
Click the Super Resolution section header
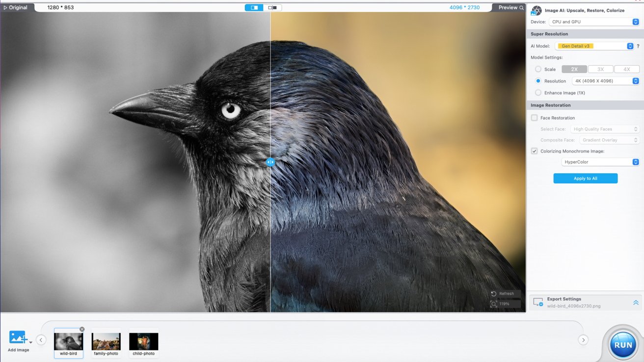tap(585, 34)
